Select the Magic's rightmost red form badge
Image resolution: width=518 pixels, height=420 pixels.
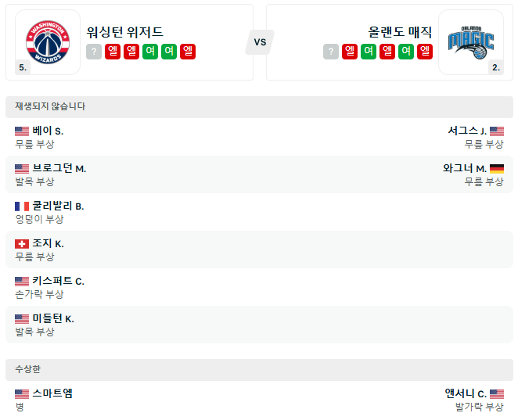click(425, 52)
